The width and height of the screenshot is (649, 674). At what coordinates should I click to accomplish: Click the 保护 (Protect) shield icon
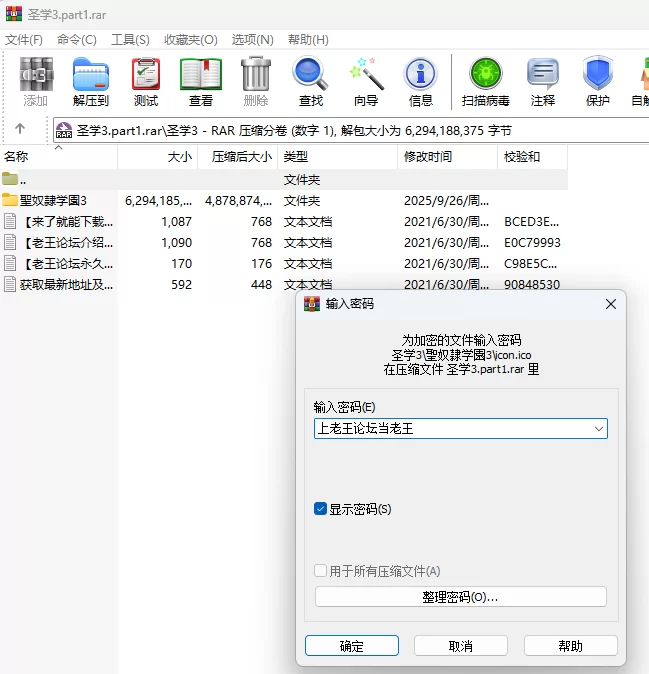[x=597, y=74]
